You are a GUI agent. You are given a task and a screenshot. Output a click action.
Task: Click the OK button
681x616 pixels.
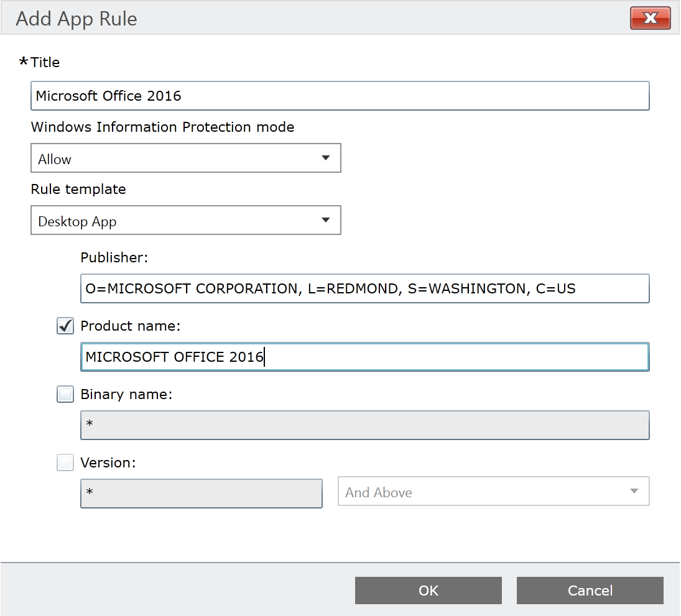428,591
